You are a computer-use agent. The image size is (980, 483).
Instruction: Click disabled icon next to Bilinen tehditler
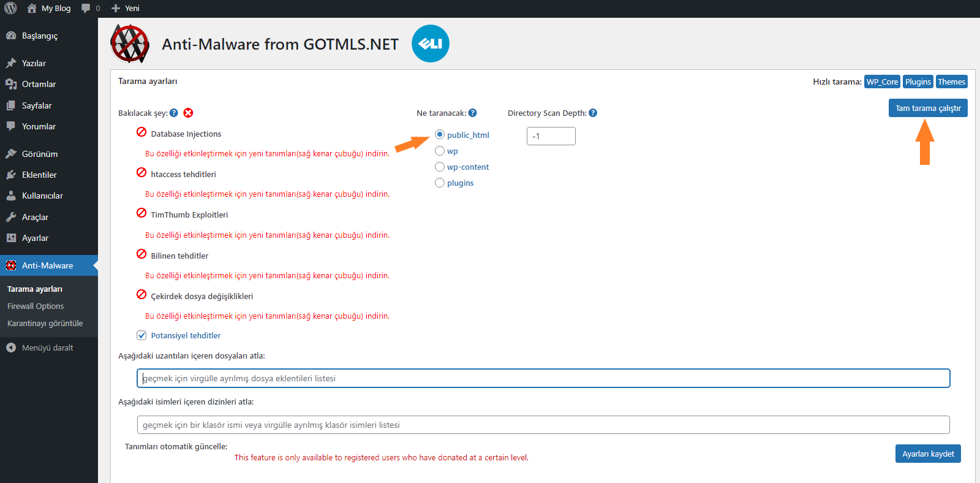141,254
